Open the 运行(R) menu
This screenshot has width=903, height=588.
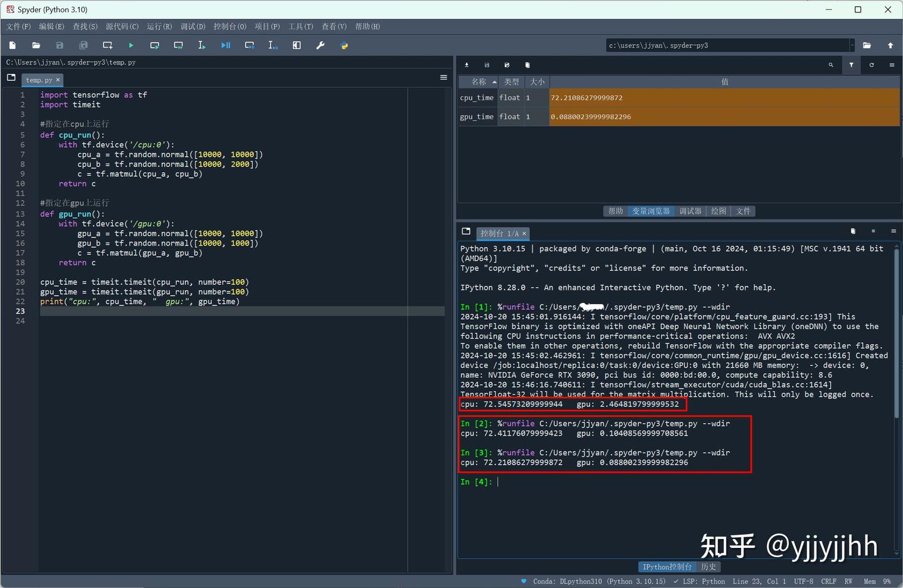[159, 26]
